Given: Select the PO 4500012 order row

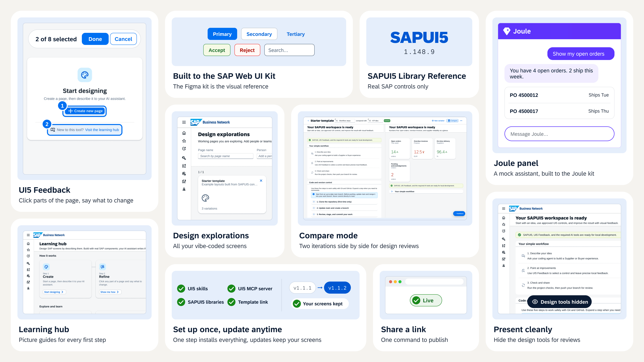Looking at the screenshot, I should (559, 95).
